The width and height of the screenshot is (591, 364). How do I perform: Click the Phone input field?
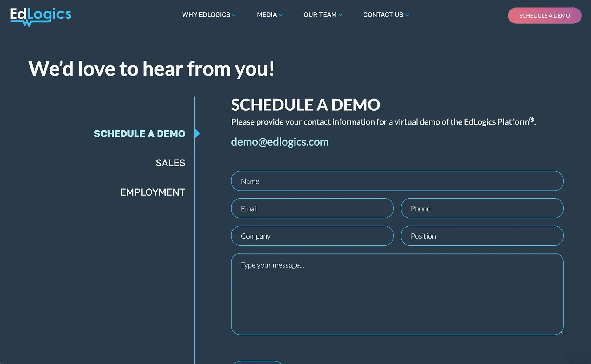[482, 208]
